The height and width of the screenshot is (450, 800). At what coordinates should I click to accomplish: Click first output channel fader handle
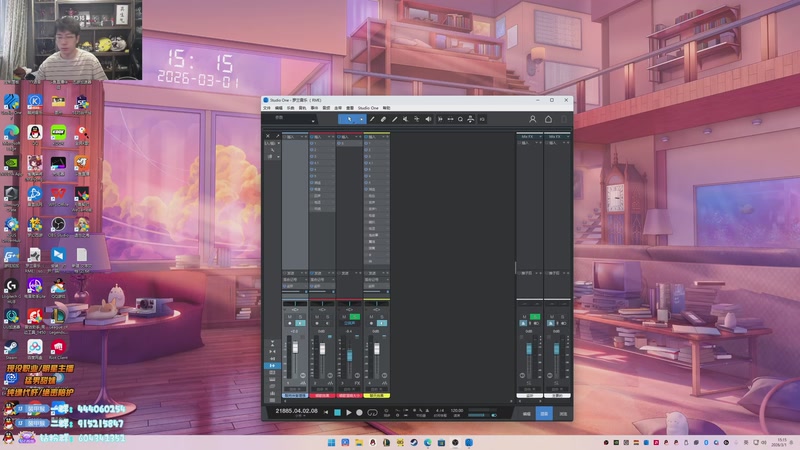tap(529, 349)
